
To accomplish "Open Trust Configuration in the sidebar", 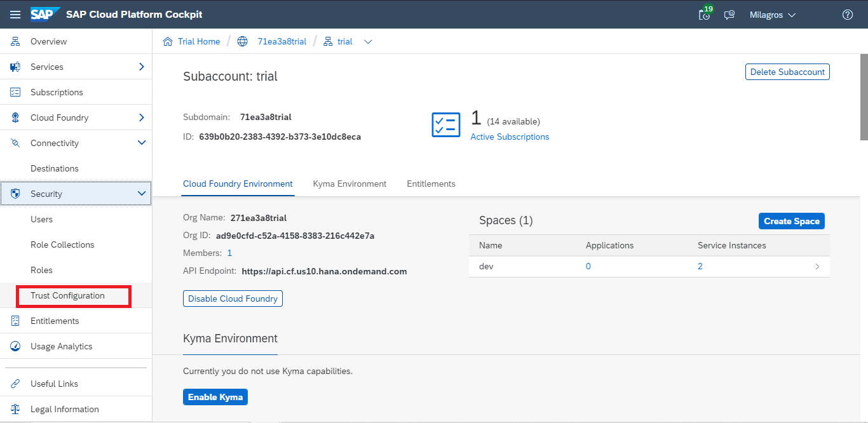I will click(x=67, y=295).
